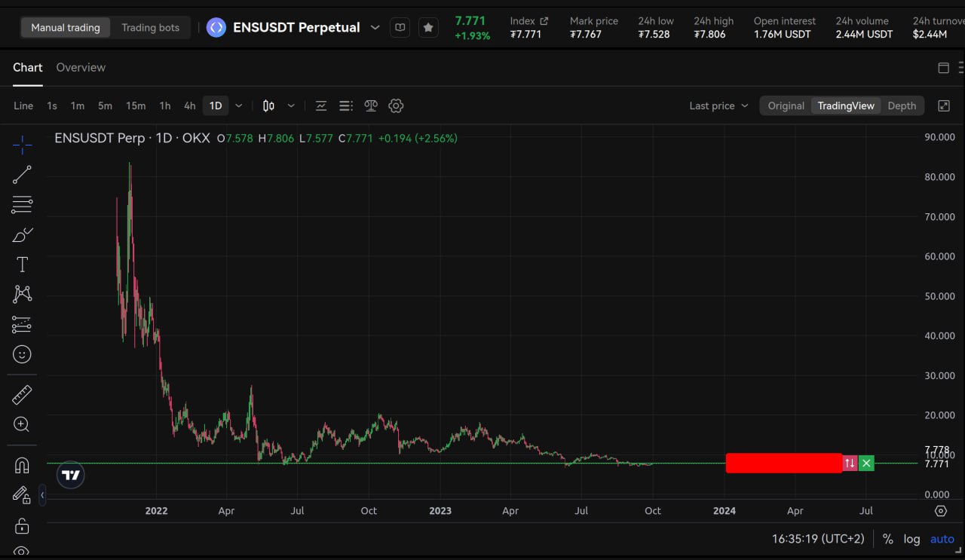
Task: Click the reverse position arrows on order line
Action: coord(850,463)
